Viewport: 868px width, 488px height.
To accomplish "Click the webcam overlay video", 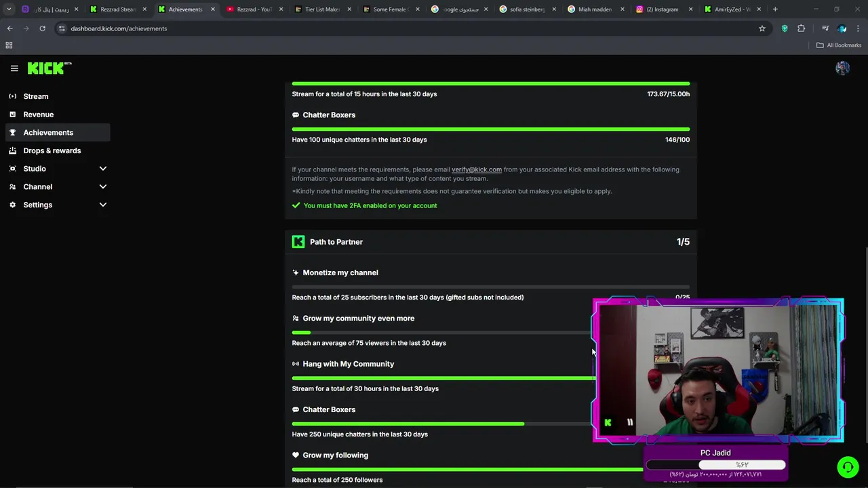I will (719, 371).
